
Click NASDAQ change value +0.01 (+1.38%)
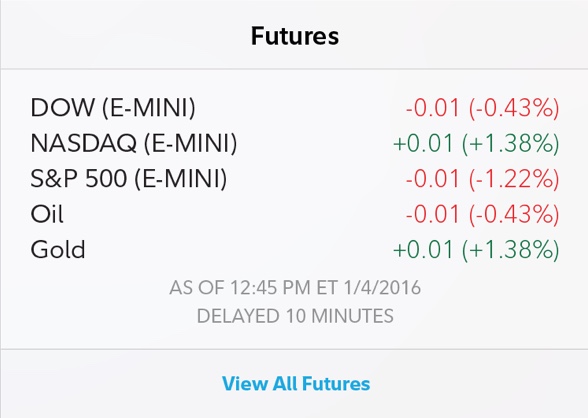[476, 143]
